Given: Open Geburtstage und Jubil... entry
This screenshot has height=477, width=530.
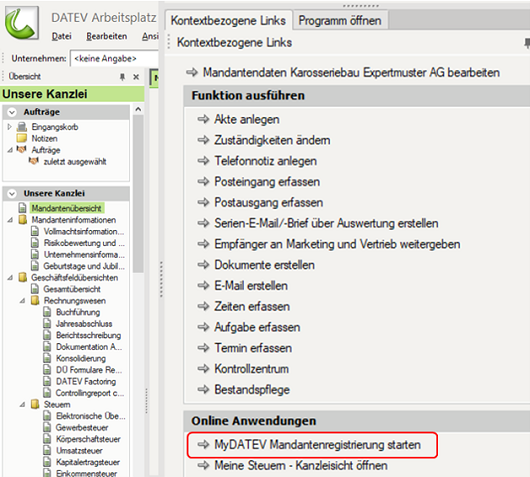Looking at the screenshot, I should coord(84,266).
